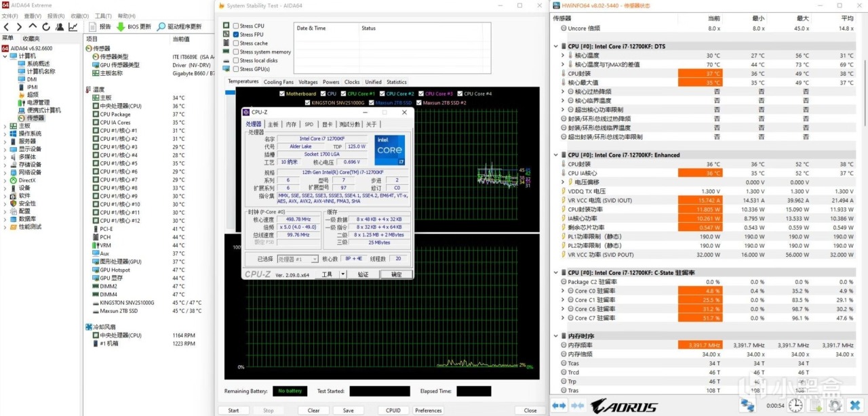Expand 操作系统 node in AIDA64 tree
The width and height of the screenshot is (868, 416).
[x=5, y=133]
